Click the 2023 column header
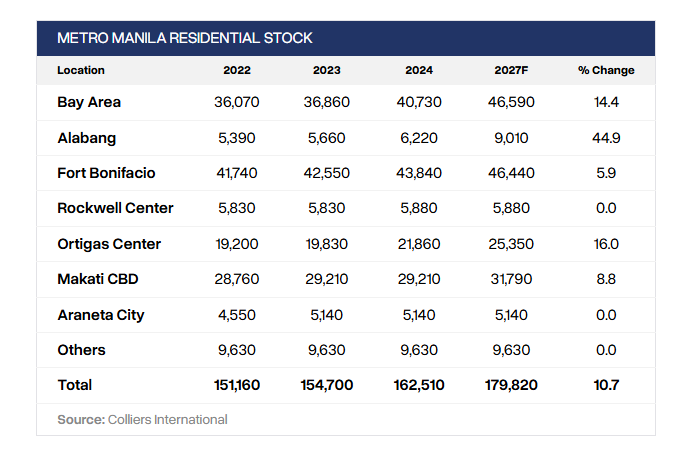This screenshot has height=466, width=699. coord(327,70)
